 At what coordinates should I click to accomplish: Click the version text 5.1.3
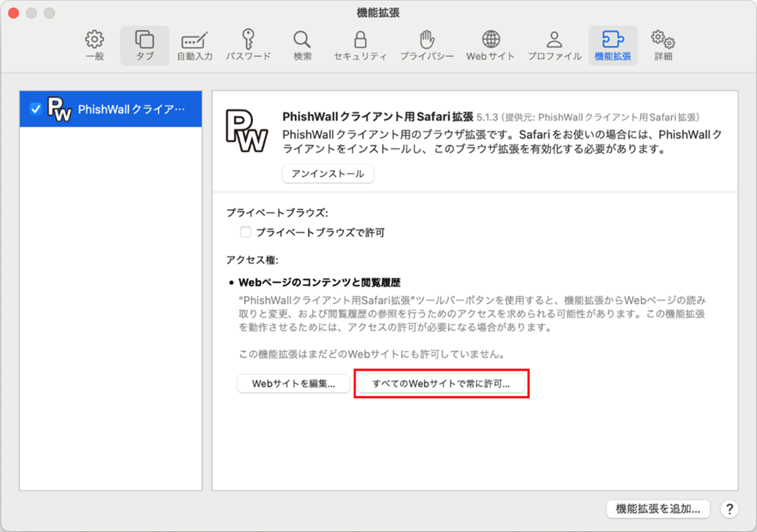[487, 118]
